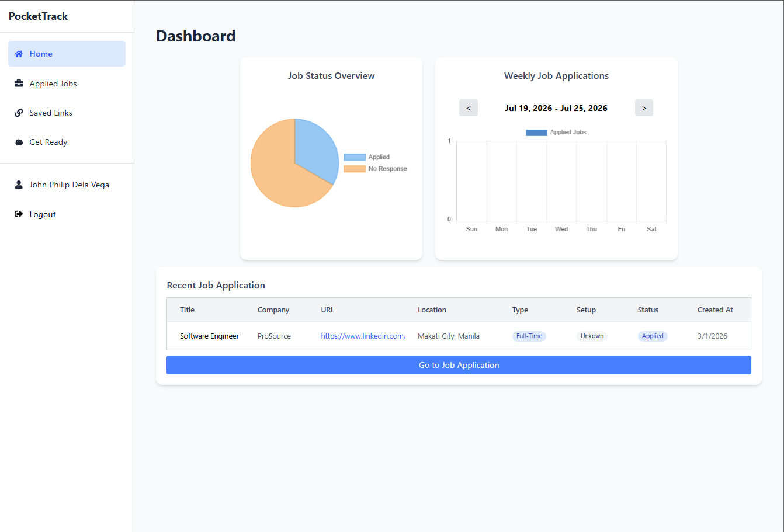The width and height of the screenshot is (784, 532).
Task: Open John Philip Dela Vega profile
Action: pyautogui.click(x=67, y=185)
